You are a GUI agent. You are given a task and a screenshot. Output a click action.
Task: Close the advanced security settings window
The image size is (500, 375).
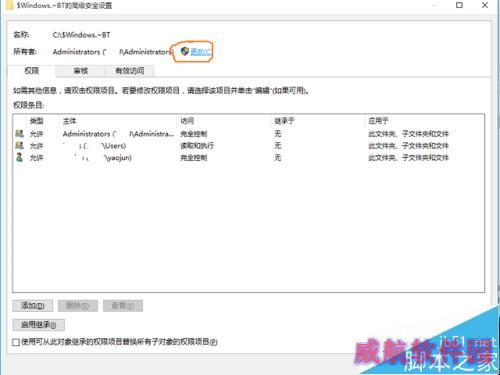pyautogui.click(x=485, y=5)
